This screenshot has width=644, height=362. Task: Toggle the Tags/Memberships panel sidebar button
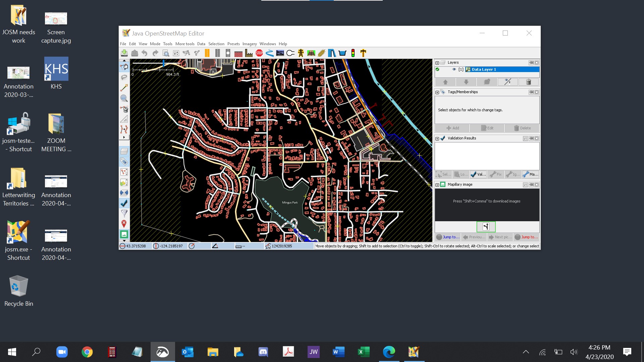click(x=124, y=162)
